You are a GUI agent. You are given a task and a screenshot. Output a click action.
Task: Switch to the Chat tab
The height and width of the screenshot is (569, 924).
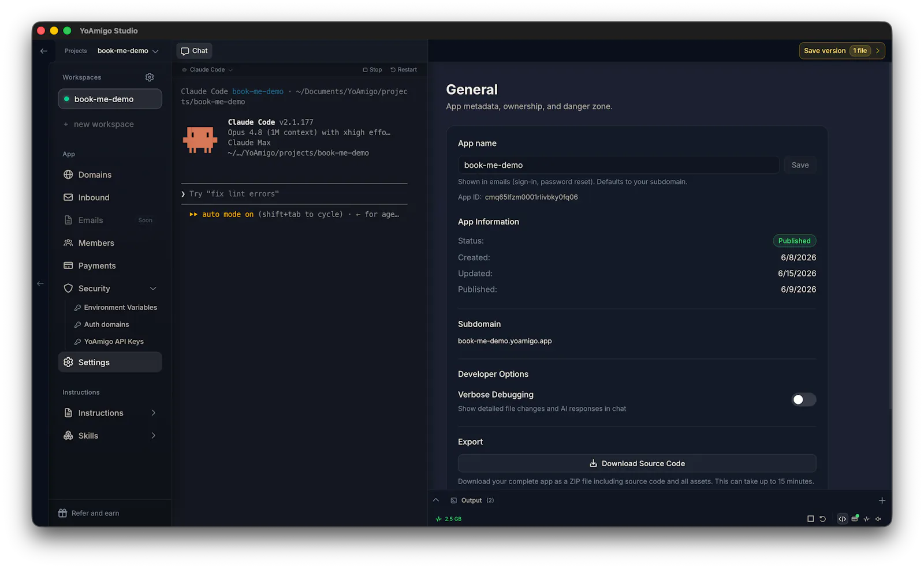(194, 51)
